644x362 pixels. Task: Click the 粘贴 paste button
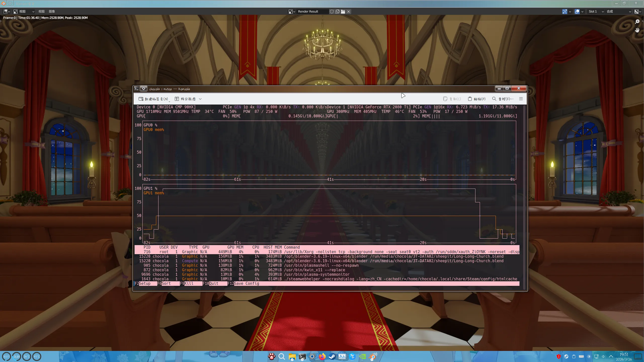point(477,99)
